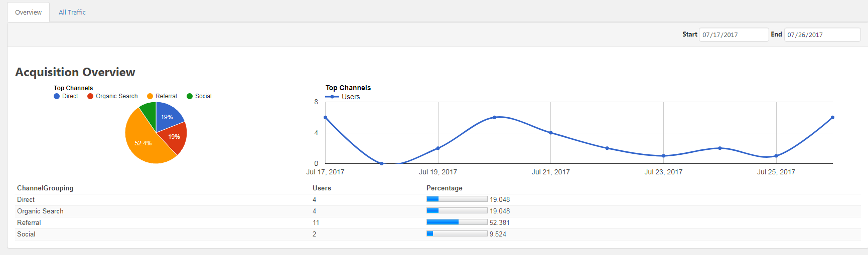This screenshot has height=255, width=868.
Task: Click the Social percentage progress bar
Action: [x=457, y=233]
